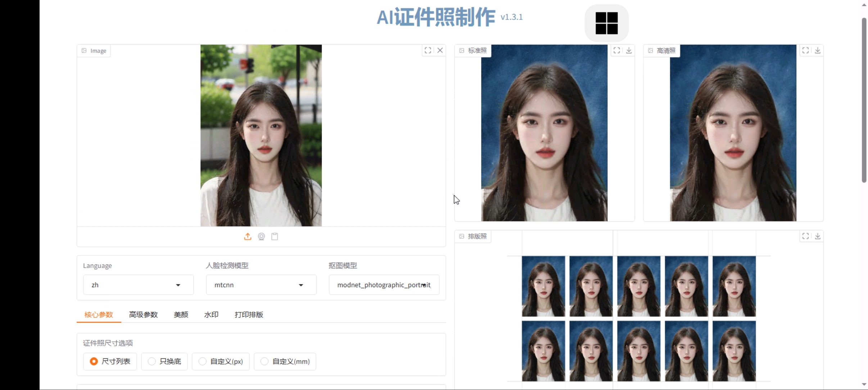Show the 高清照 photo in fullscreen

click(805, 50)
